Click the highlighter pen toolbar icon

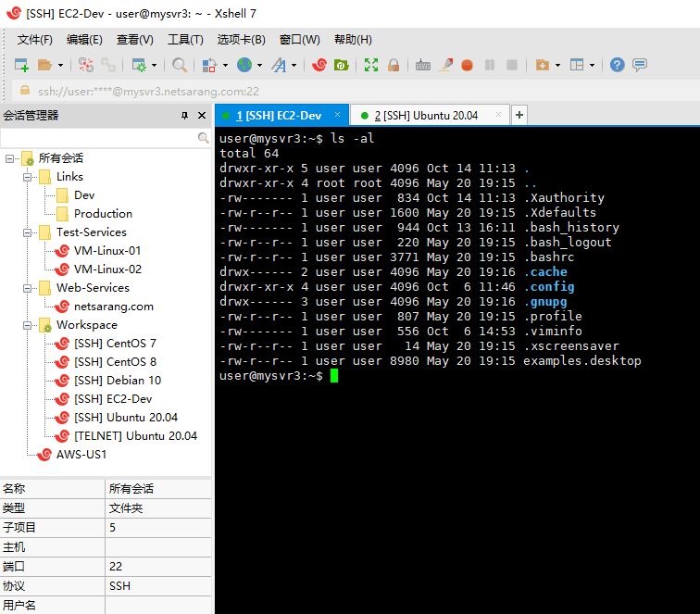pyautogui.click(x=445, y=65)
